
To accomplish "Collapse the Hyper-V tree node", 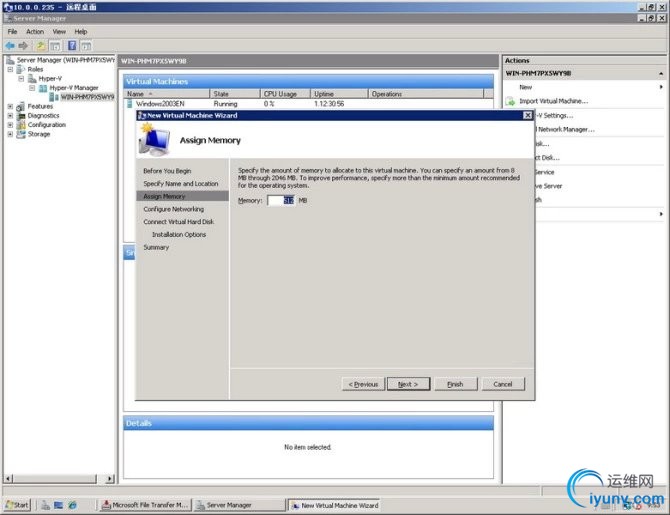I will [x=21, y=79].
